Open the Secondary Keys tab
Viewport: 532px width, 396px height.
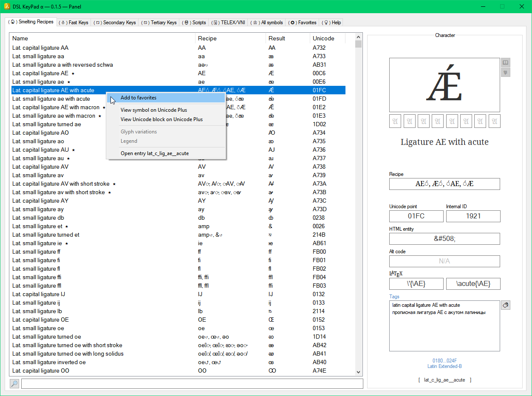coord(115,23)
